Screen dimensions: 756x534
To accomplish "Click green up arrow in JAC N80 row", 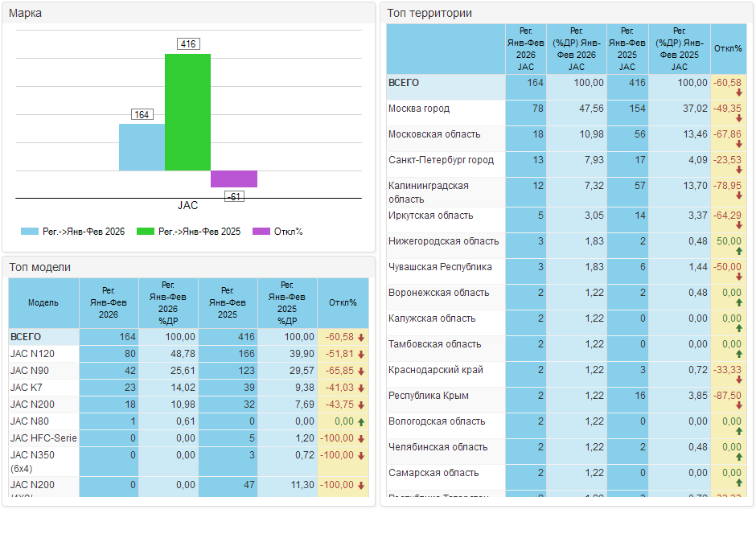I will click(361, 421).
